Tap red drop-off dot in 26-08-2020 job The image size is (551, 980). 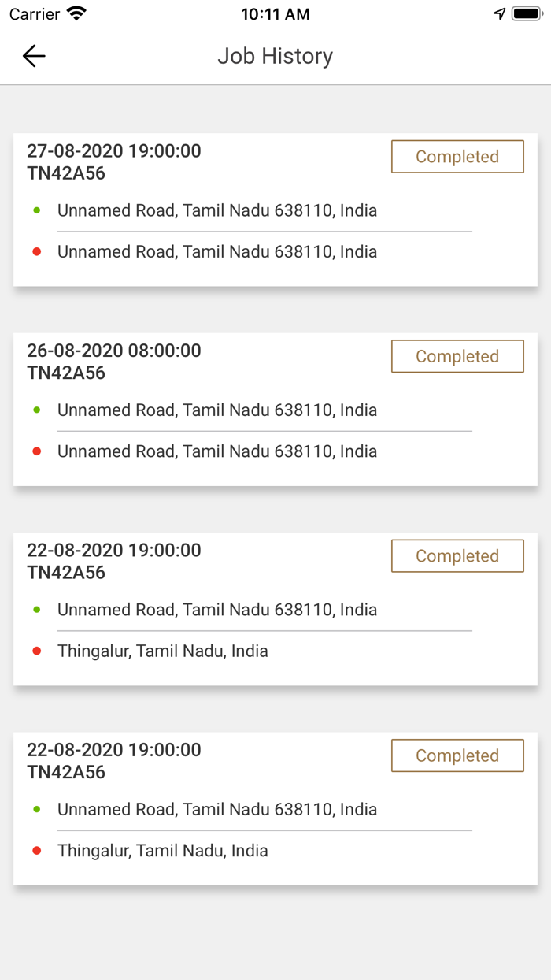click(x=37, y=451)
